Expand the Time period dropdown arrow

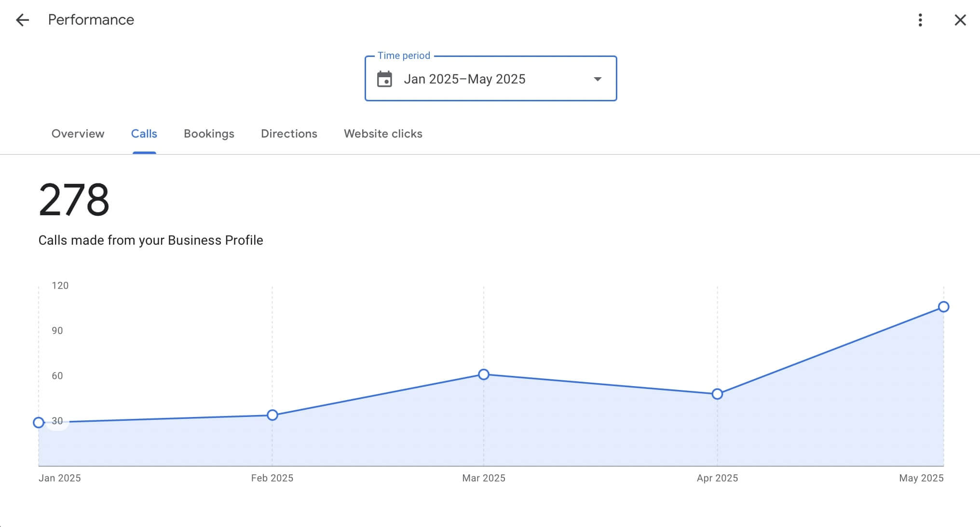(598, 79)
